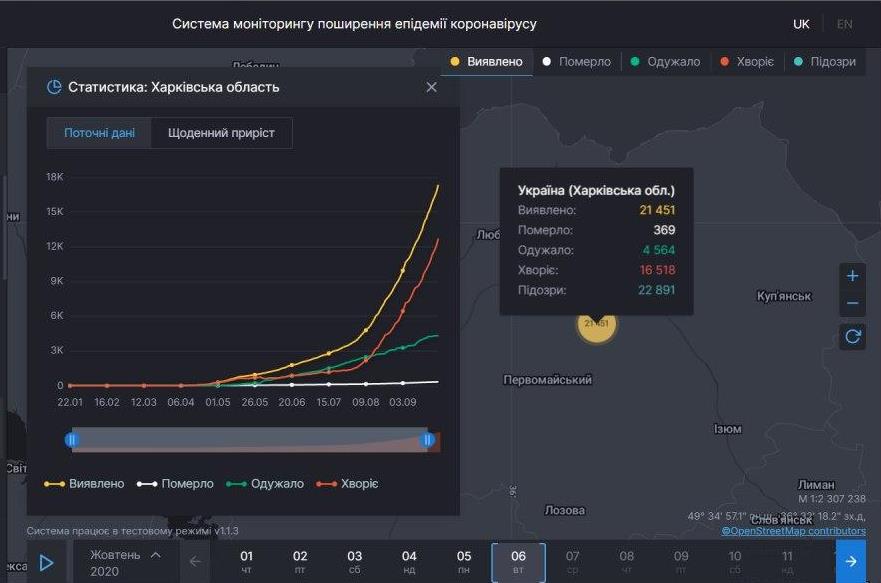This screenshot has width=881, height=583.
Task: Refresh the map data
Action: pyautogui.click(x=852, y=336)
